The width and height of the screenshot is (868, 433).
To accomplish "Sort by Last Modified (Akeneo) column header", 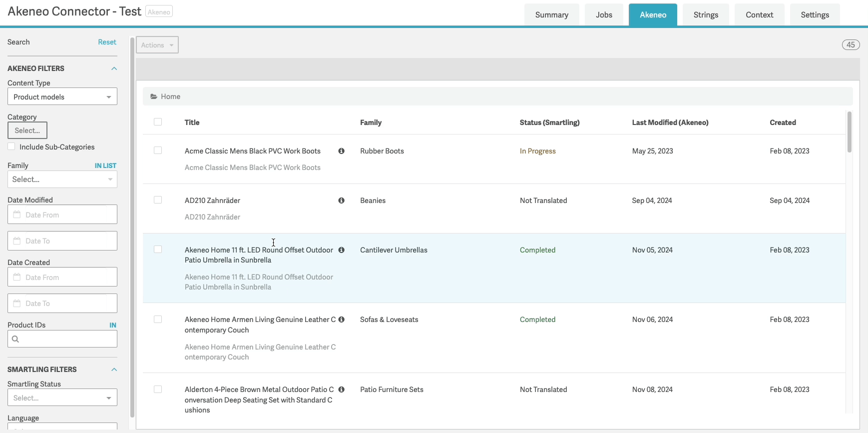I will tap(670, 122).
